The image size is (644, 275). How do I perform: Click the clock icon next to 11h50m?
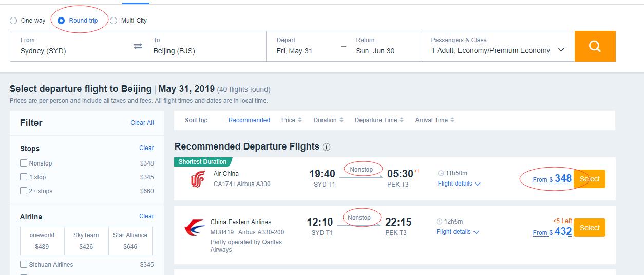[440, 173]
